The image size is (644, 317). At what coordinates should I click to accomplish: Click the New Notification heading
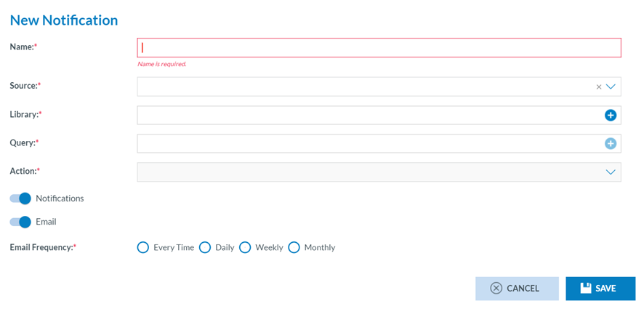[64, 20]
